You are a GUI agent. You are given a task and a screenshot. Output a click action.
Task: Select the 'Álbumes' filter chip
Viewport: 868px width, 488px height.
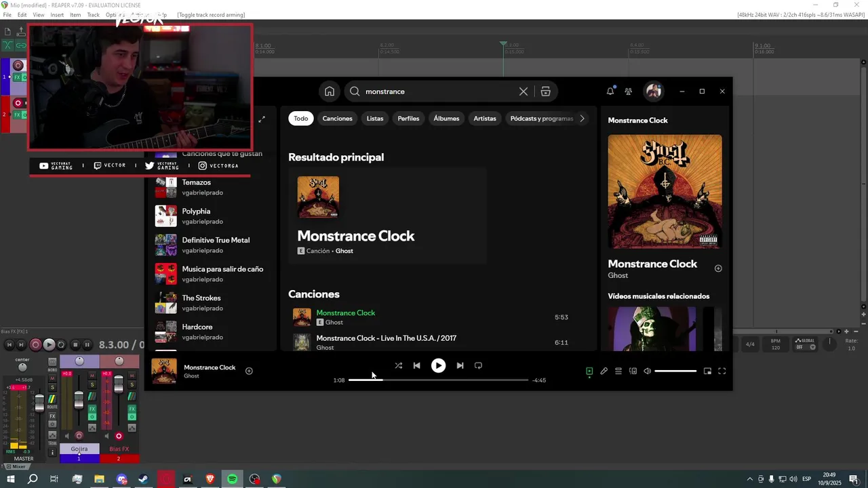446,119
